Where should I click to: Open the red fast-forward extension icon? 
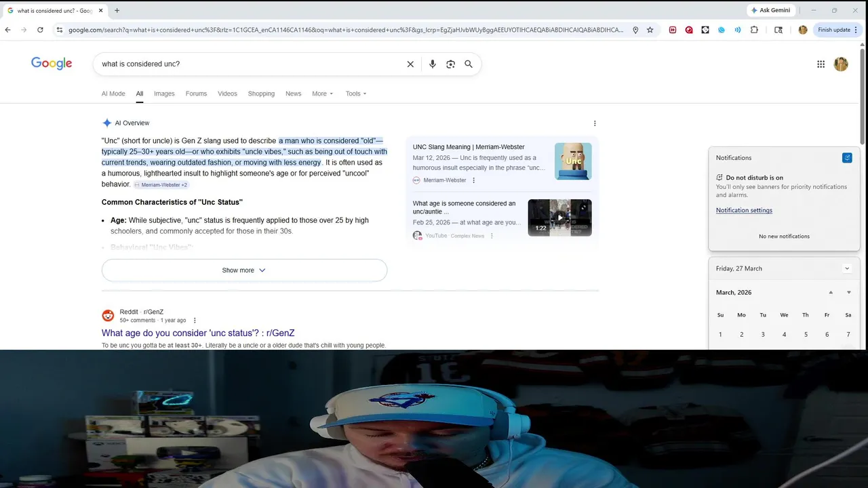[673, 30]
